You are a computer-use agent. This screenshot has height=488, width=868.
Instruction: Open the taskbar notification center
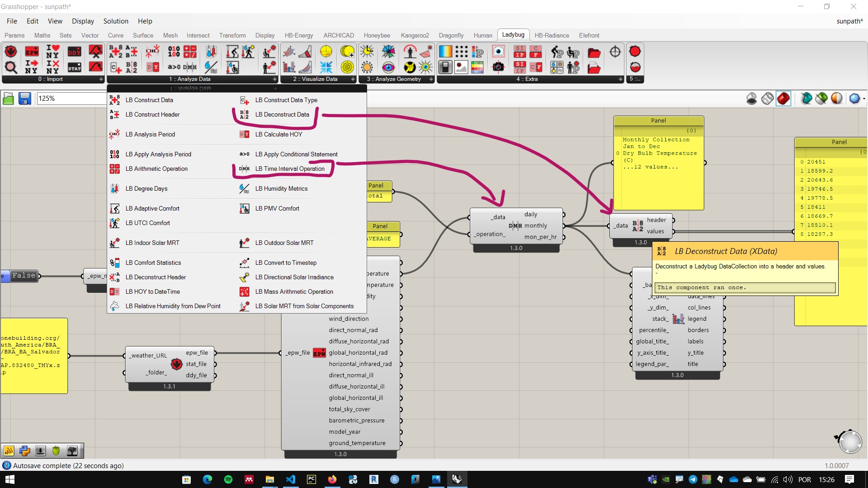849,479
